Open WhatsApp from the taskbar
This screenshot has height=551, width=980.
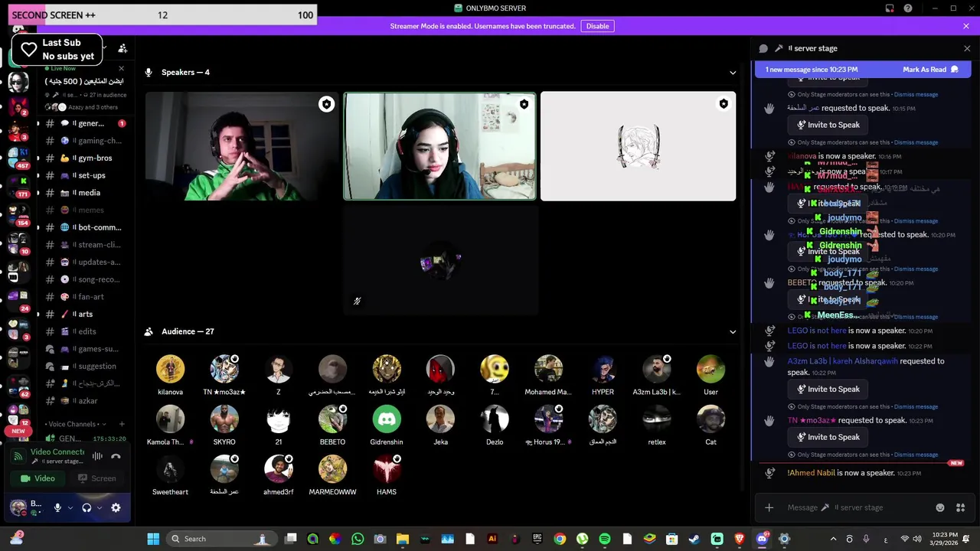(x=358, y=539)
